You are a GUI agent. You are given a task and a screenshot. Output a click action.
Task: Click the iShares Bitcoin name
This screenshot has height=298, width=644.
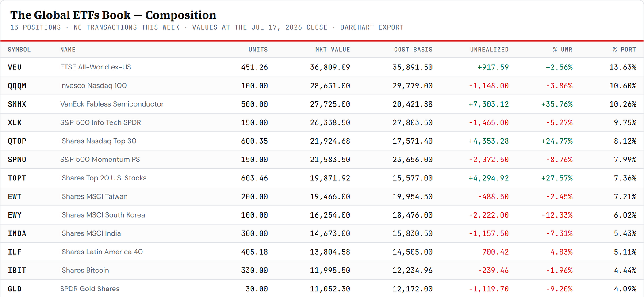coord(84,270)
